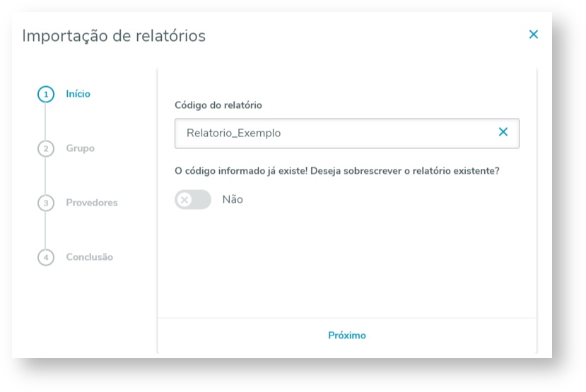This screenshot has width=586, height=392.
Task: Click the Importação de relatórios dialog title
Action: [x=114, y=35]
